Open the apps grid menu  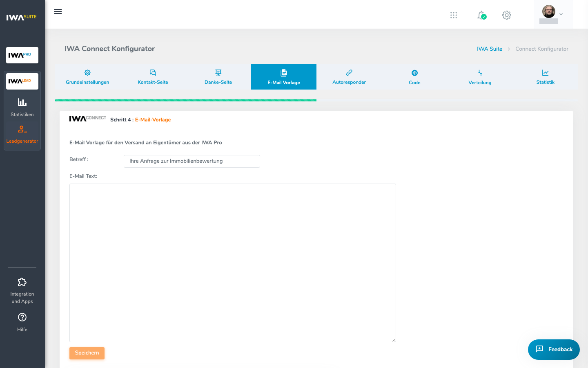[454, 15]
